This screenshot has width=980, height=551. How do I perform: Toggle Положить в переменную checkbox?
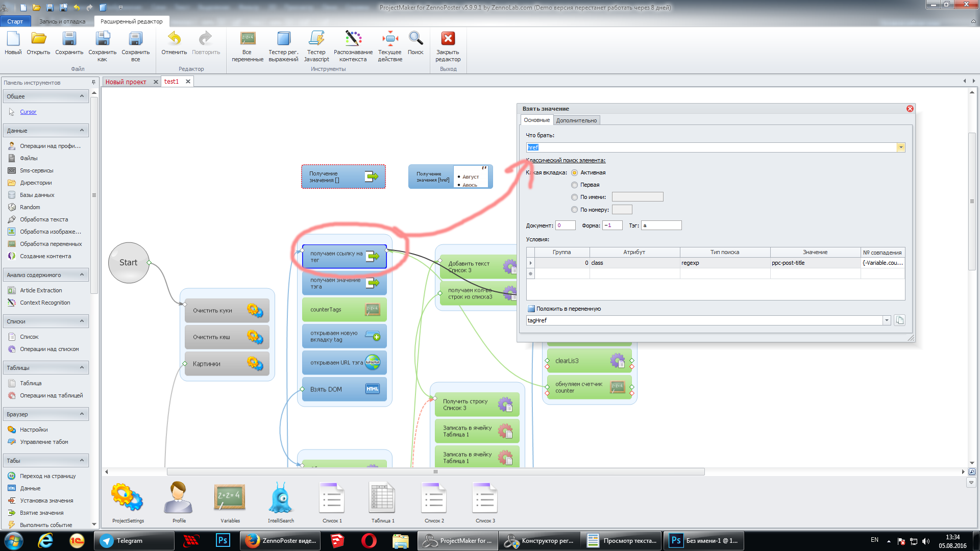[x=531, y=309]
